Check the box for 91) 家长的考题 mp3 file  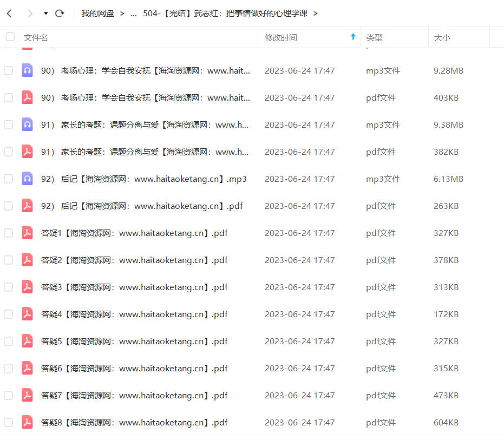[8, 124]
